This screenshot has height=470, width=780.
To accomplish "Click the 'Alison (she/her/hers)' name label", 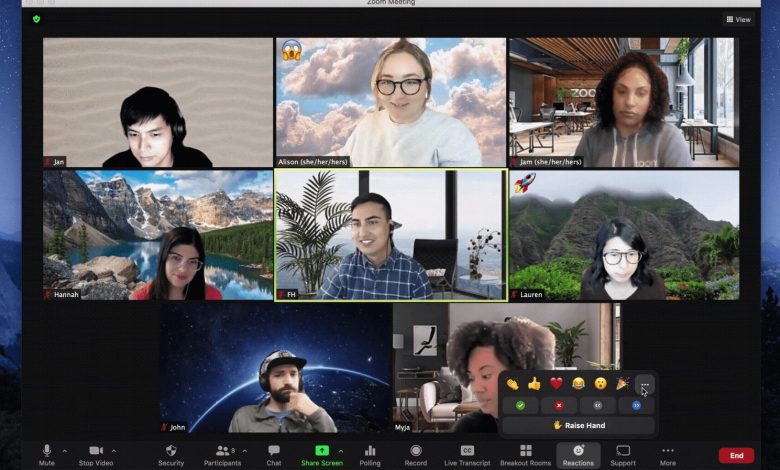I will [313, 162].
